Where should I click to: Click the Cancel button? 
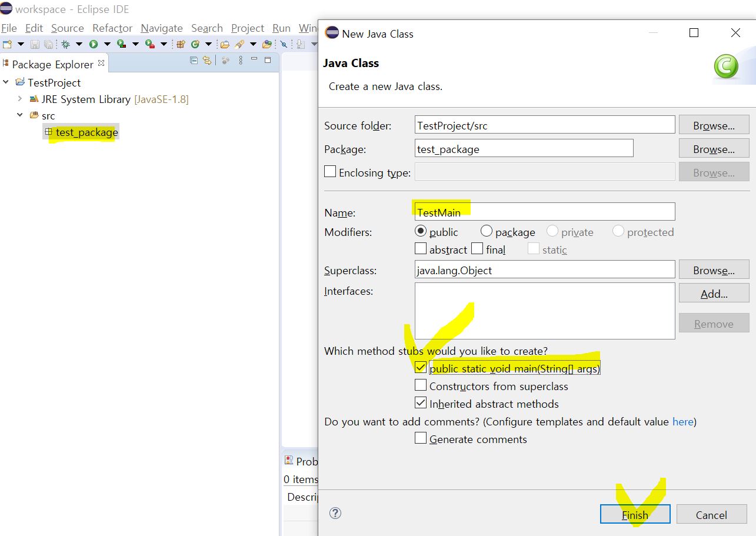(711, 514)
